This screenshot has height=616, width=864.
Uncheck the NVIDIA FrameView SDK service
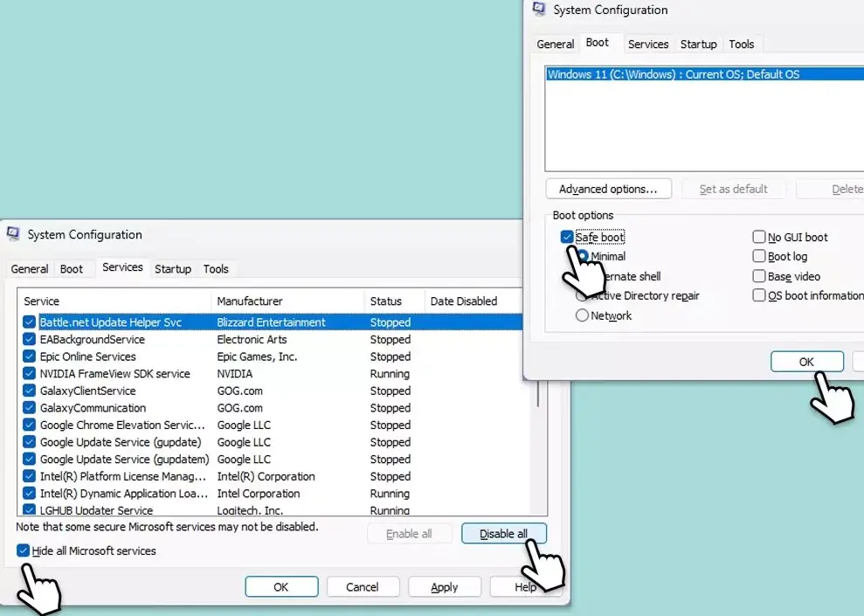(29, 373)
